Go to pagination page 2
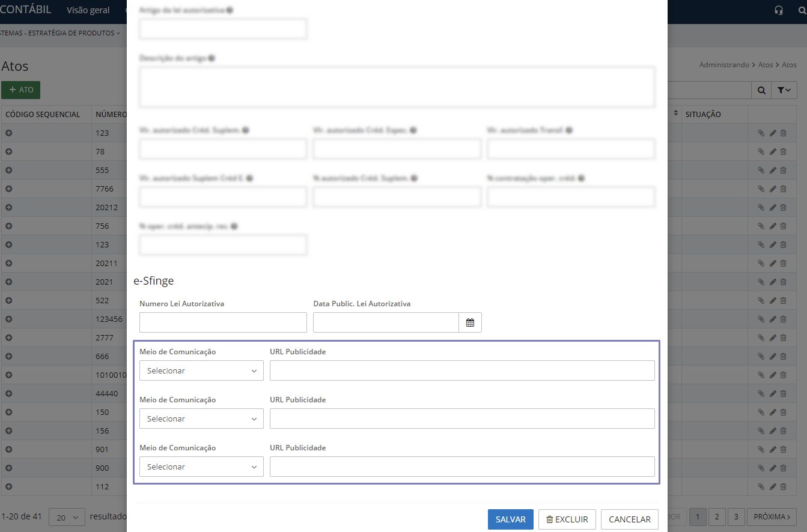This screenshot has width=807, height=532. (x=717, y=517)
